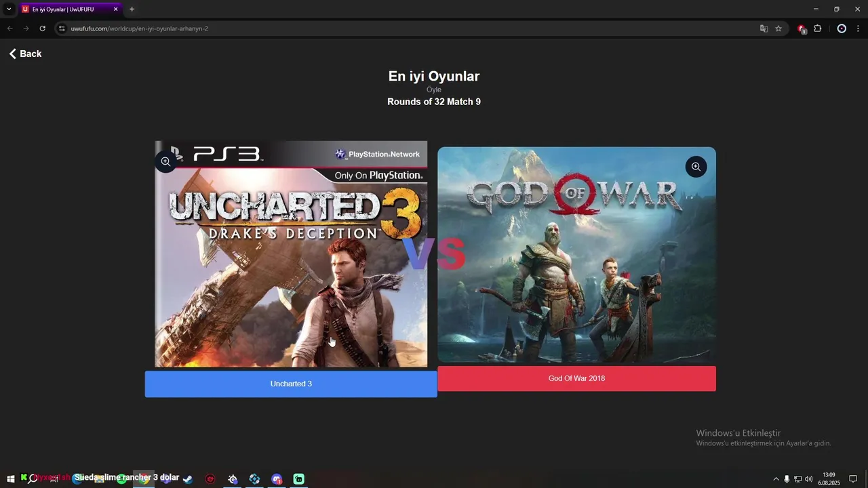Image resolution: width=868 pixels, height=488 pixels.
Task: Open Steam from the taskbar
Action: click(188, 479)
